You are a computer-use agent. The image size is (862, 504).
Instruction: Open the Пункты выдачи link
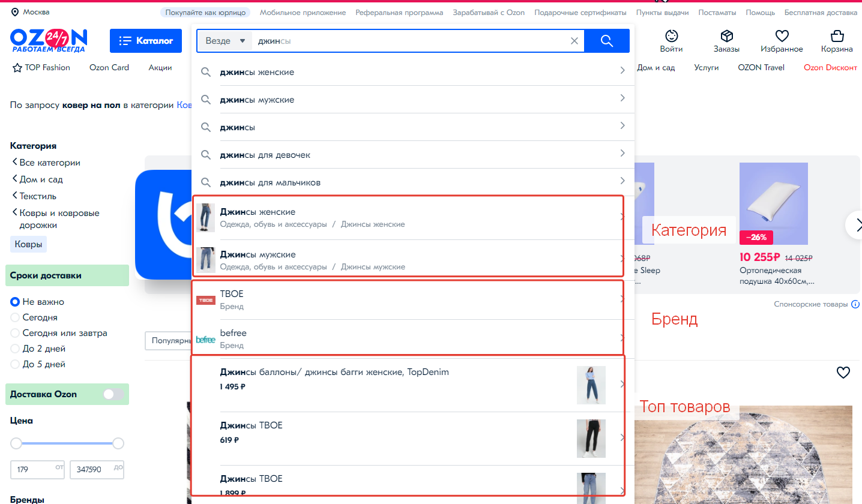point(662,12)
